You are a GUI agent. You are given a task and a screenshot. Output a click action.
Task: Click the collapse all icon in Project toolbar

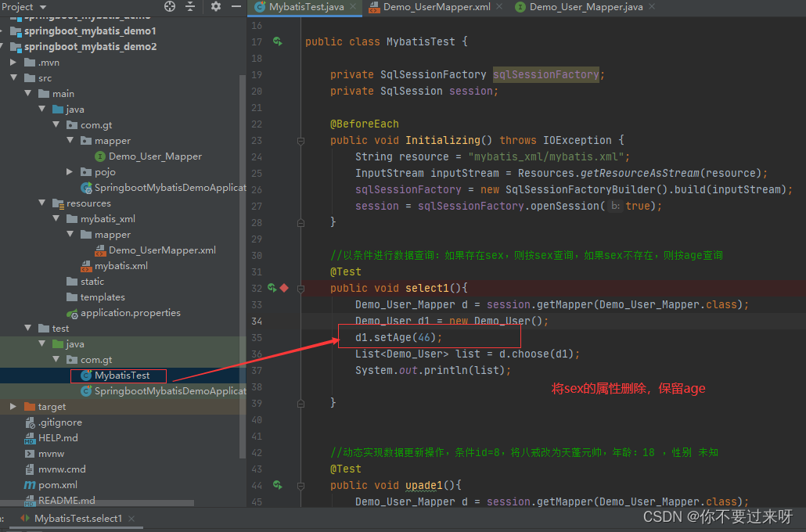coord(190,6)
